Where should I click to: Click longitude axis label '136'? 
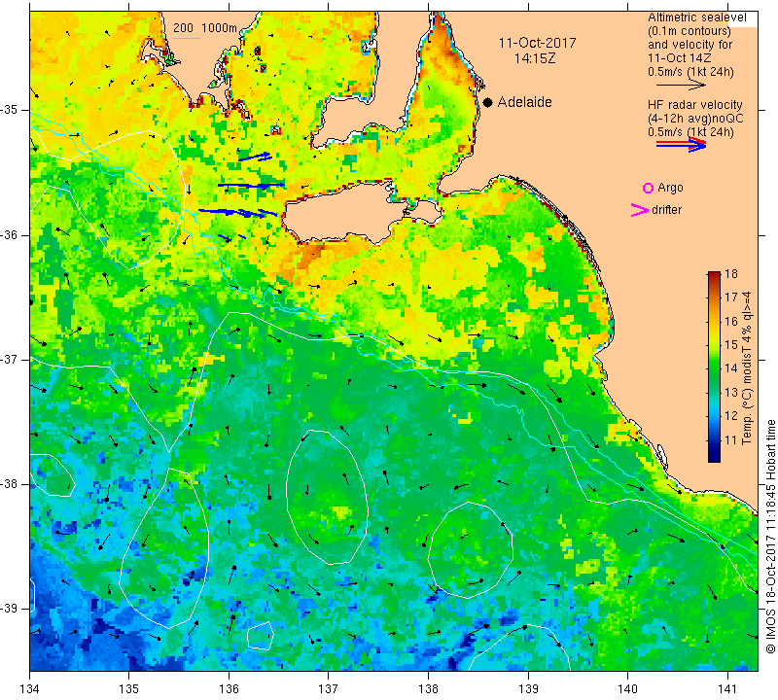click(229, 689)
